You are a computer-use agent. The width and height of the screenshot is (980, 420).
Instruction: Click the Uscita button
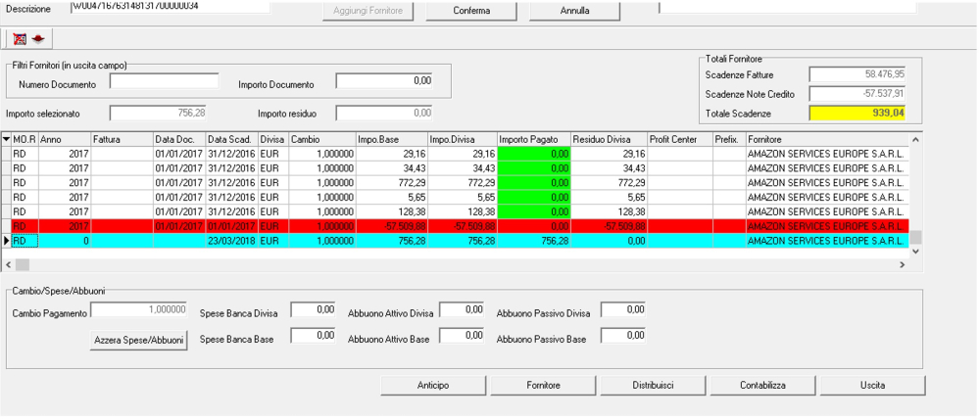coord(872,386)
